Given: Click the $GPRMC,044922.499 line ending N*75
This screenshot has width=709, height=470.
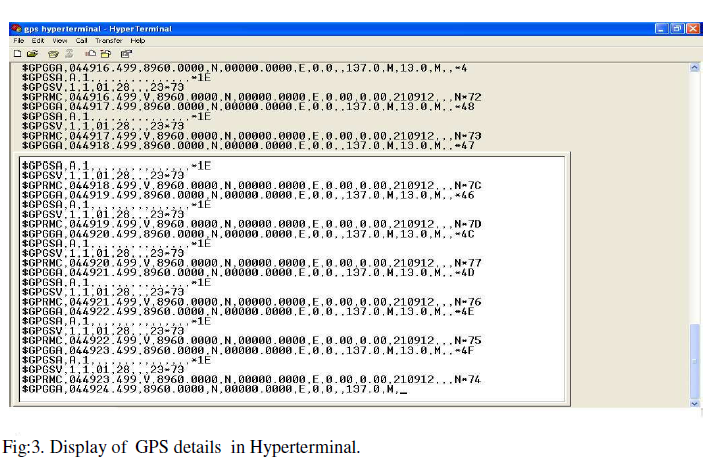Looking at the screenshot, I should click(x=251, y=341).
